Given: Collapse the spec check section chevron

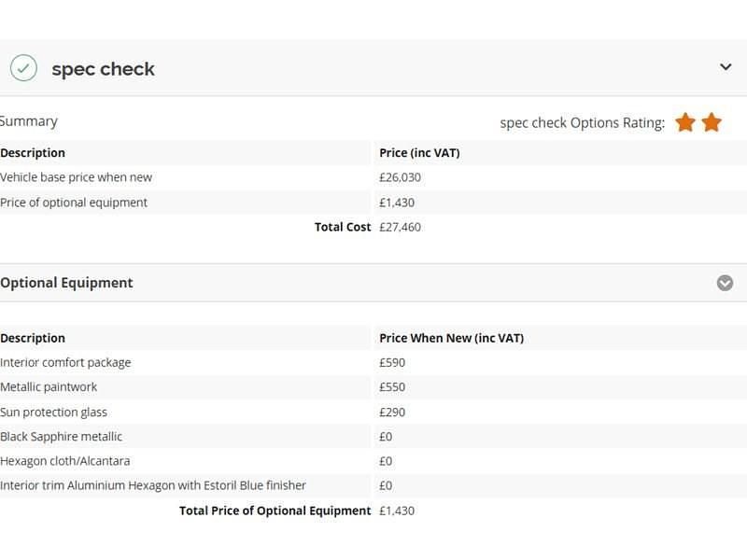Looking at the screenshot, I should pos(726,67).
